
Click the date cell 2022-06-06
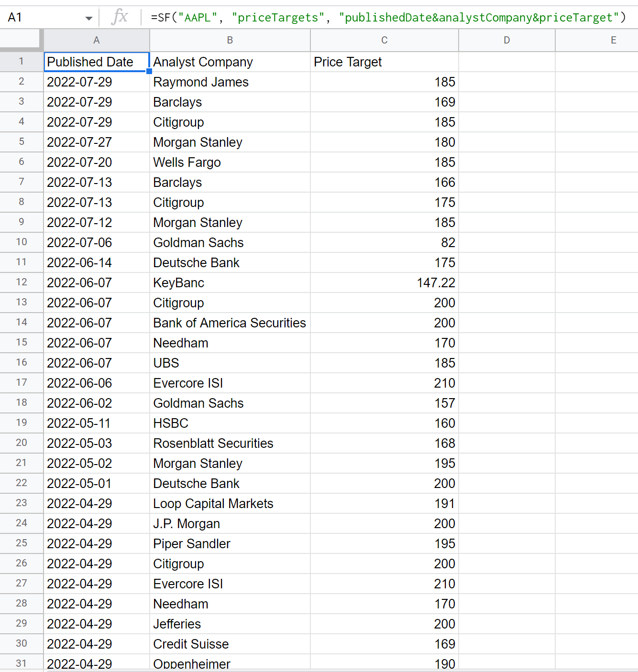coord(97,383)
